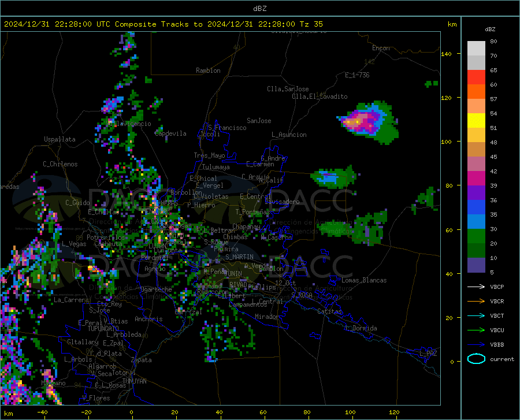Viewport: 520px width, 420px height.
Task: Click the Ramblon label near top
Action: 208,70
